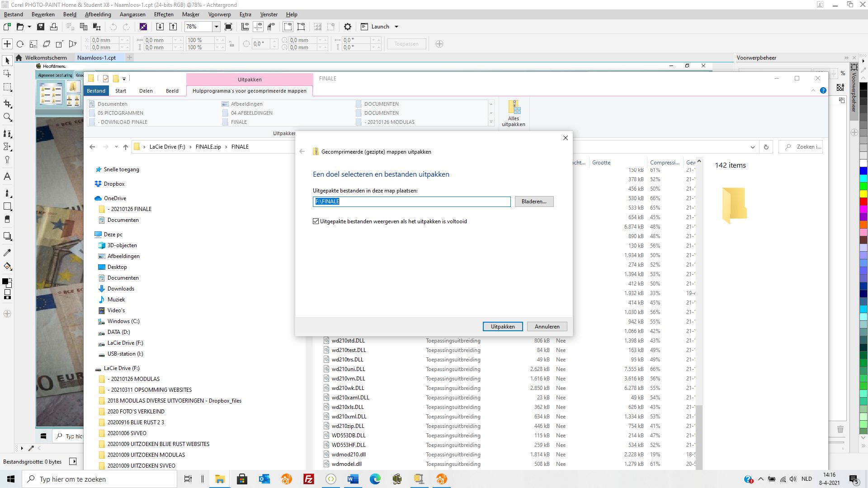Open recent locations dropdown next to Forward

click(116, 147)
